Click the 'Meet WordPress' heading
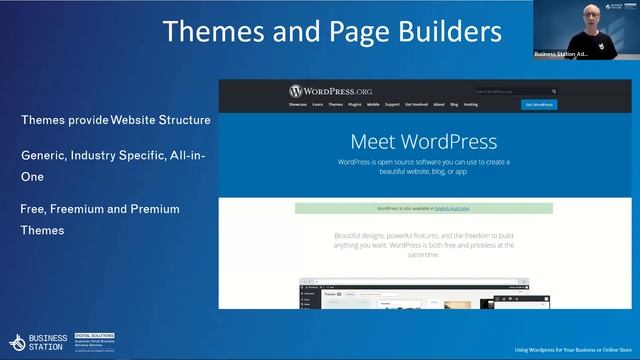Image resolution: width=640 pixels, height=360 pixels. (x=424, y=142)
